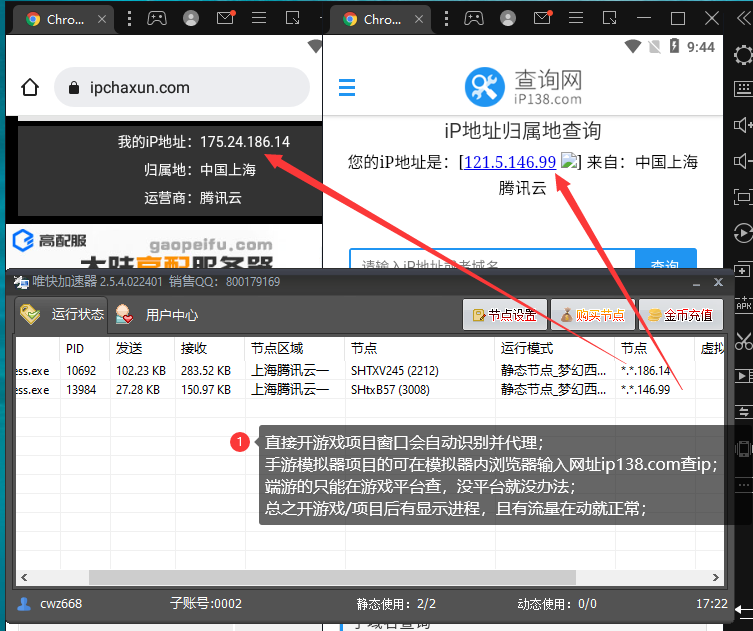The height and width of the screenshot is (631, 753).
Task: Sort by the 节点区域 column header
Action: click(295, 348)
